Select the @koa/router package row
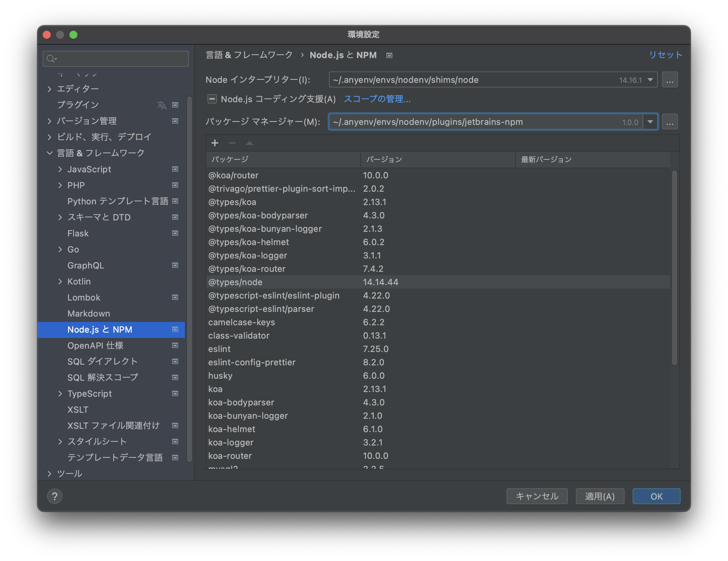The height and width of the screenshot is (561, 728). click(438, 175)
